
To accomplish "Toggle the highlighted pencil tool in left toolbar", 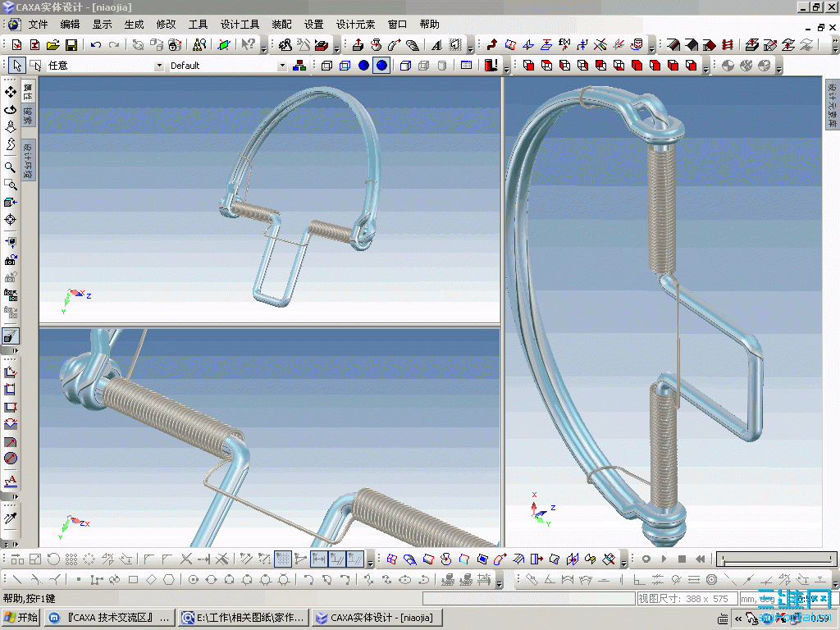I will 10,336.
